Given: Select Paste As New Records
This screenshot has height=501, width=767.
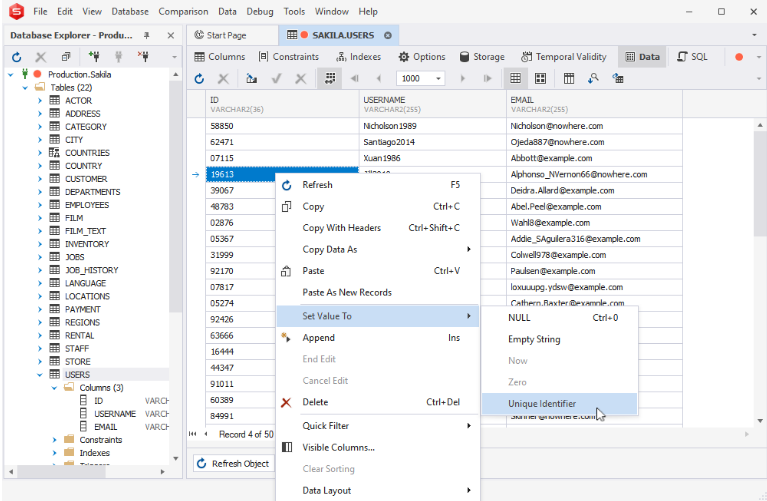Looking at the screenshot, I should click(x=378, y=292).
